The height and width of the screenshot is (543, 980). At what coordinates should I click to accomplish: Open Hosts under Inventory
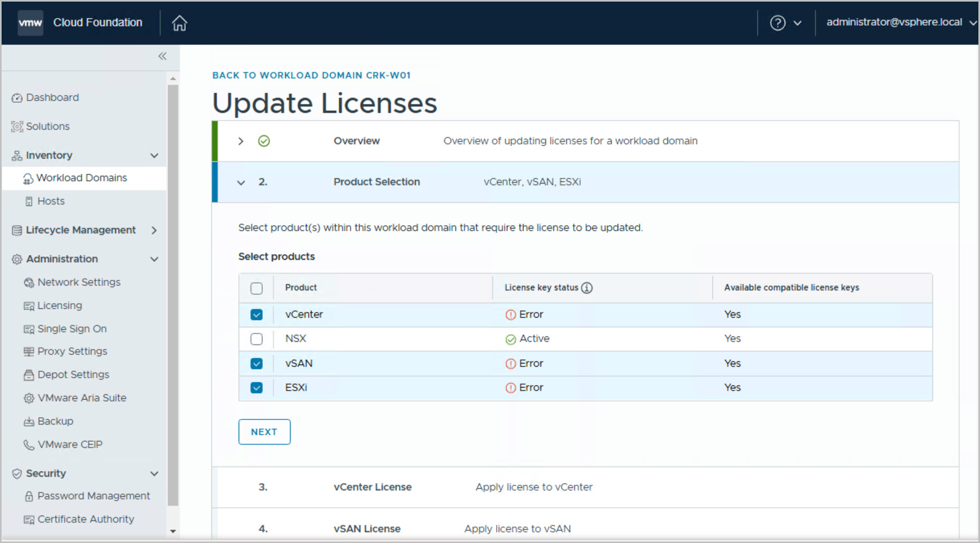point(51,201)
